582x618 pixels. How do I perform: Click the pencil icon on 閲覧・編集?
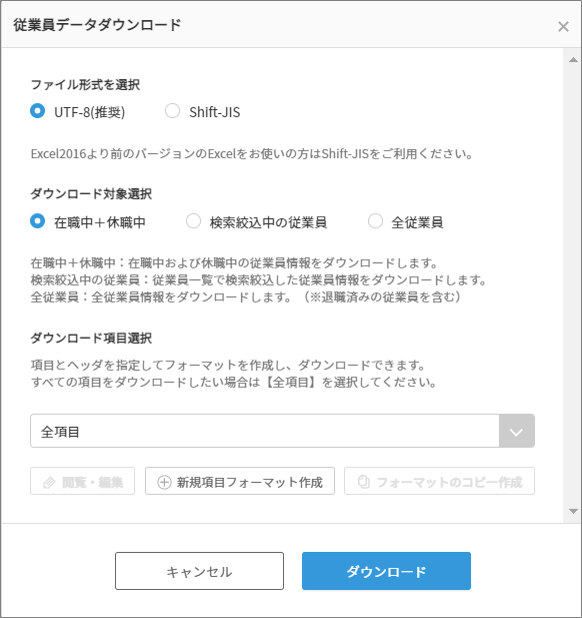click(x=49, y=482)
